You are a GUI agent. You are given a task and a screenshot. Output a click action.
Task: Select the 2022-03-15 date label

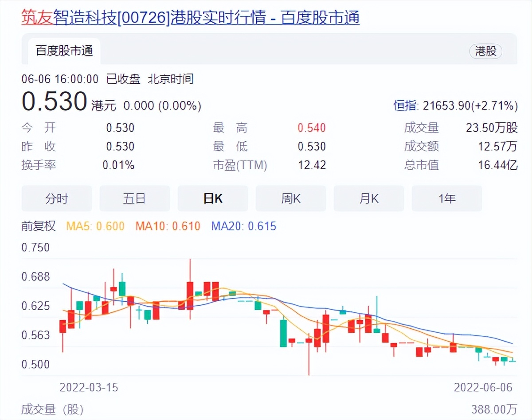[x=89, y=387]
